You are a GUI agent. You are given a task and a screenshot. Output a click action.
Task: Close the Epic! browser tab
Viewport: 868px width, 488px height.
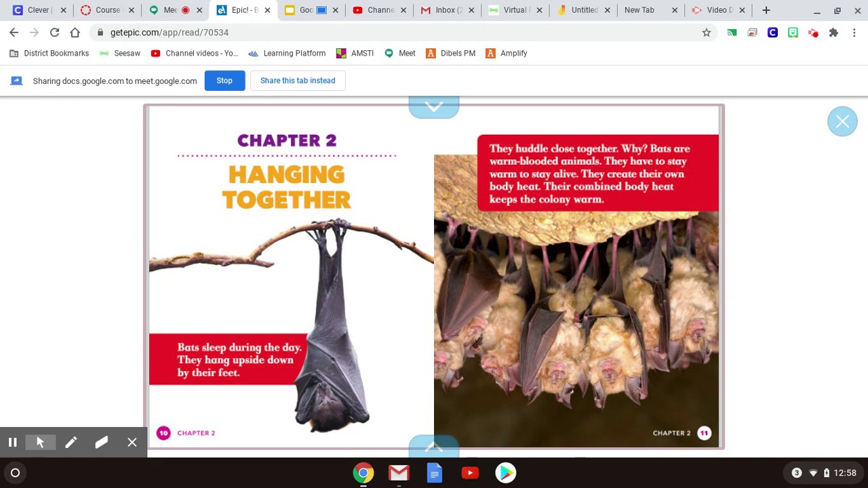tap(267, 10)
